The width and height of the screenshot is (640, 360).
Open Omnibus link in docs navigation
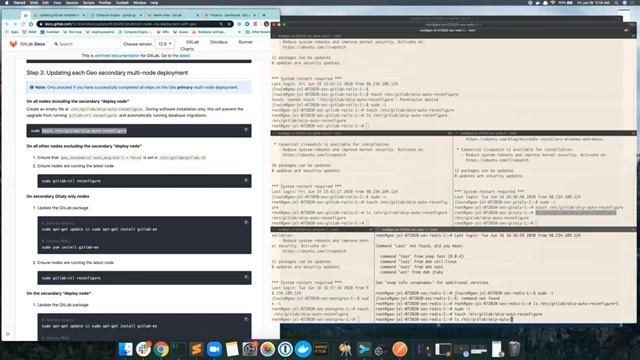click(219, 42)
